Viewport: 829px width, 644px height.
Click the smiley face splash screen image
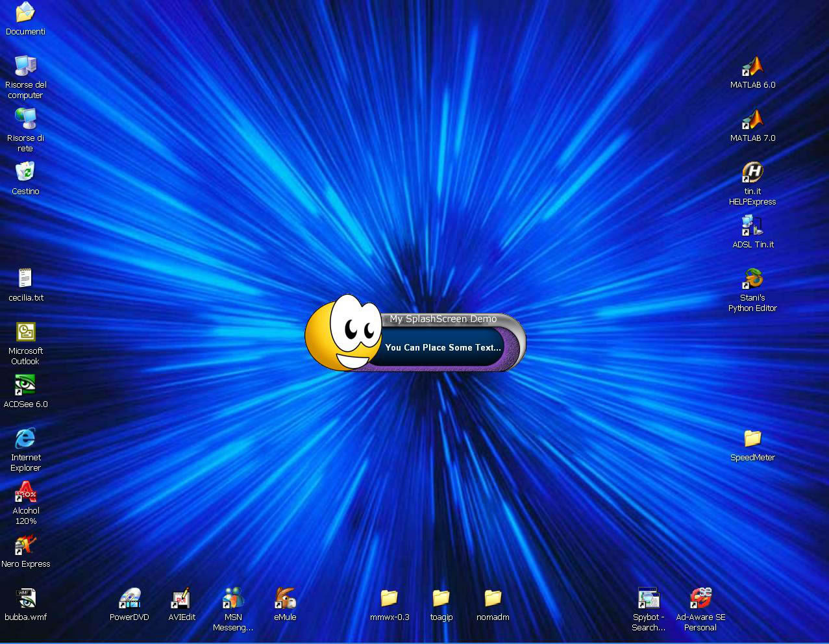344,334
